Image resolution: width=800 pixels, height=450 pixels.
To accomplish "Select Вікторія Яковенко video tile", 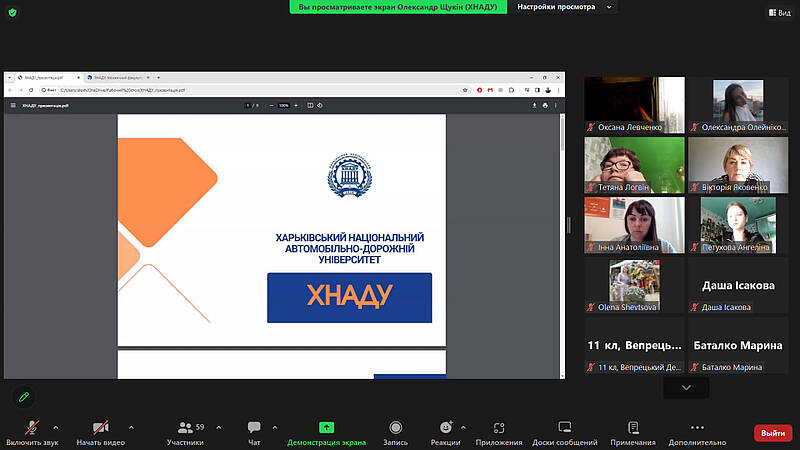I will point(738,165).
